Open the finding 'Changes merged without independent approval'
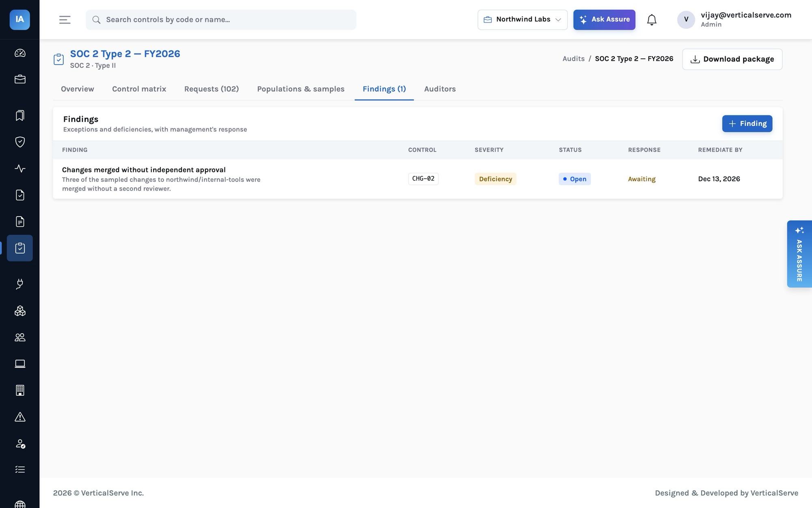This screenshot has width=812, height=508. (x=144, y=170)
